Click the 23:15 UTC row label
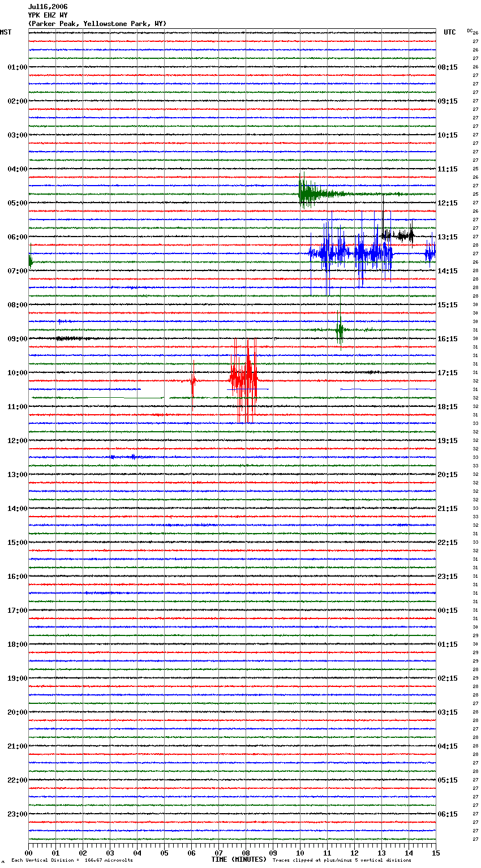The height and width of the screenshot is (868, 481). [x=448, y=577]
